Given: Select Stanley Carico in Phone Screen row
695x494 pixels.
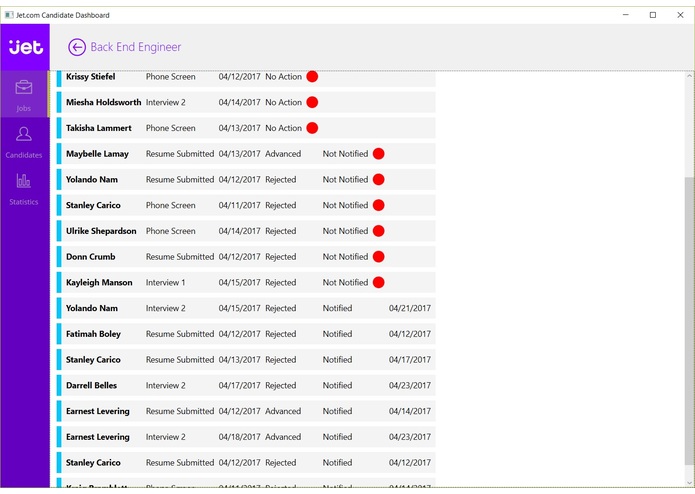Looking at the screenshot, I should click(x=93, y=205).
